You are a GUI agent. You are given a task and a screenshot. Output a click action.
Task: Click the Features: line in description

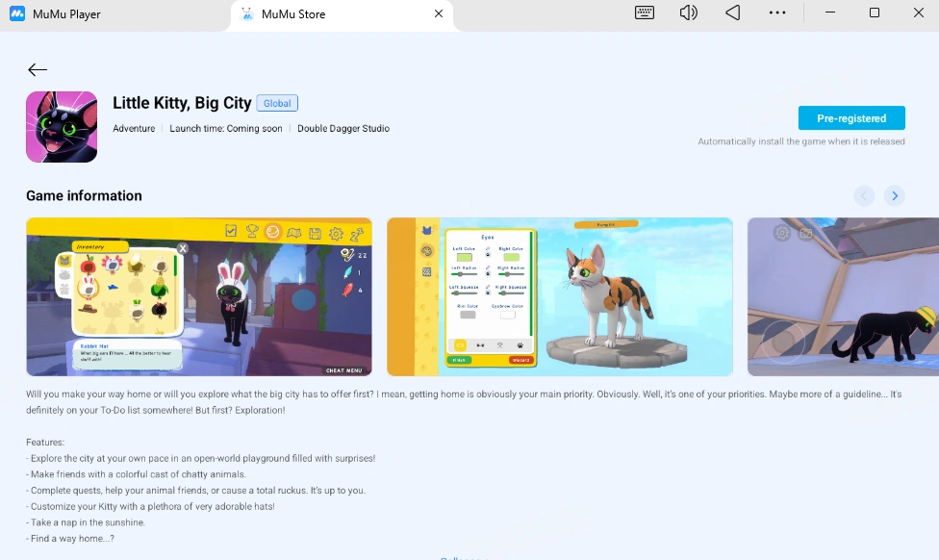[45, 442]
